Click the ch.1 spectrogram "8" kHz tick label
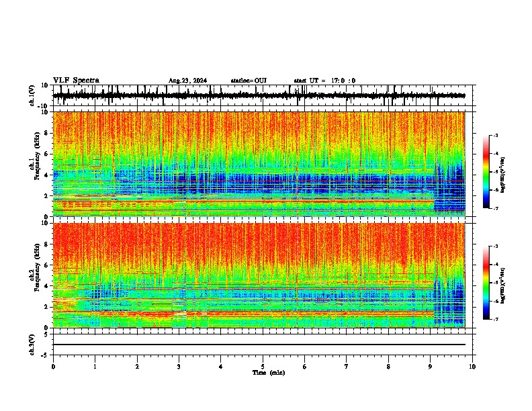This screenshot has width=532, height=411. point(46,133)
